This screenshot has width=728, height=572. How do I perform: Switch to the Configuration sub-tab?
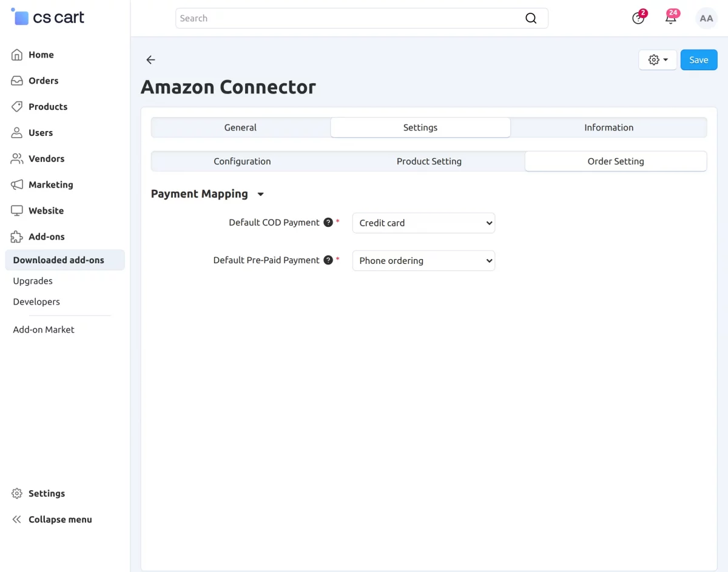(242, 161)
